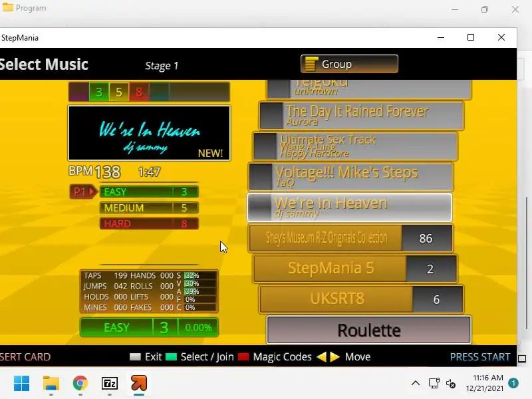
Task: Open network status tray icon
Action: (434, 384)
